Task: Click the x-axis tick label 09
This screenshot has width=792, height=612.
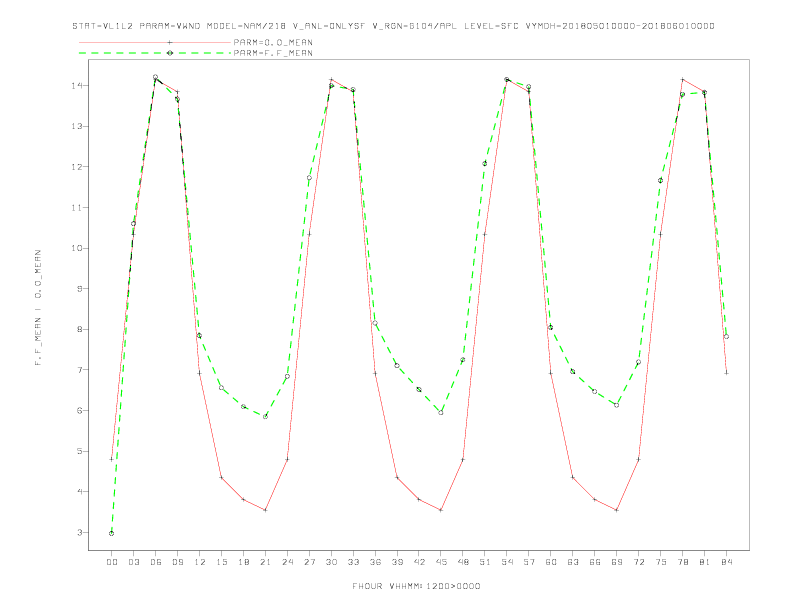Action: [177, 562]
